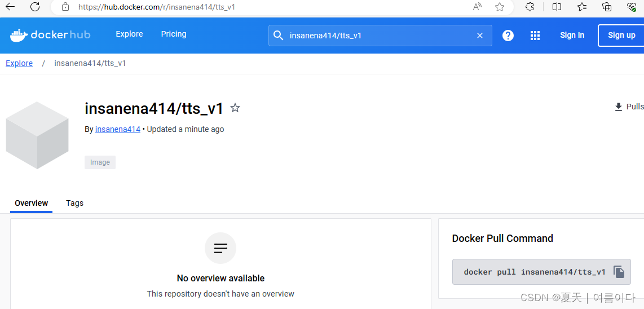This screenshot has height=309, width=644.
Task: Click the insanena414/tts_v1 breadcrumb text
Action: tap(90, 63)
